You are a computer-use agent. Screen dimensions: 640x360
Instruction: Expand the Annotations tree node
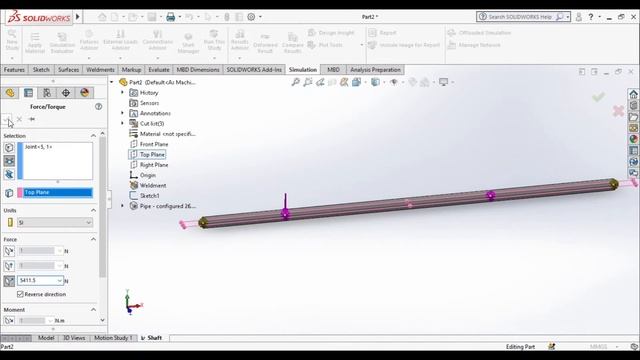(122, 113)
